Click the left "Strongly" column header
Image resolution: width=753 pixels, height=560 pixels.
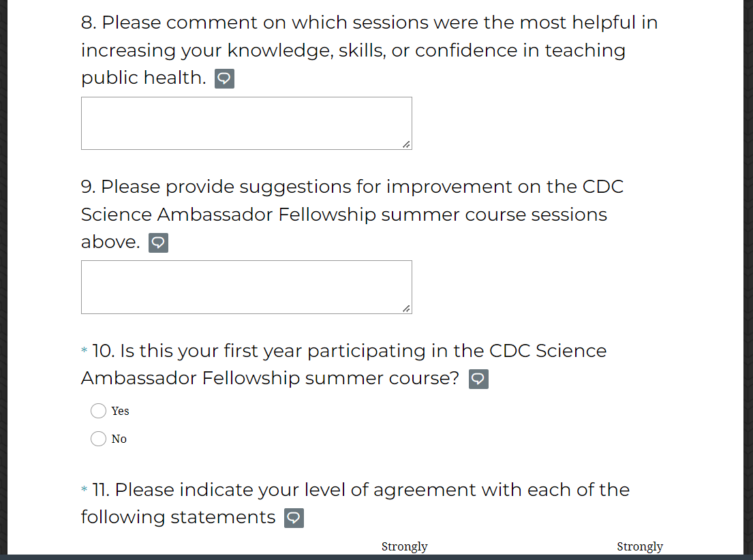[404, 546]
